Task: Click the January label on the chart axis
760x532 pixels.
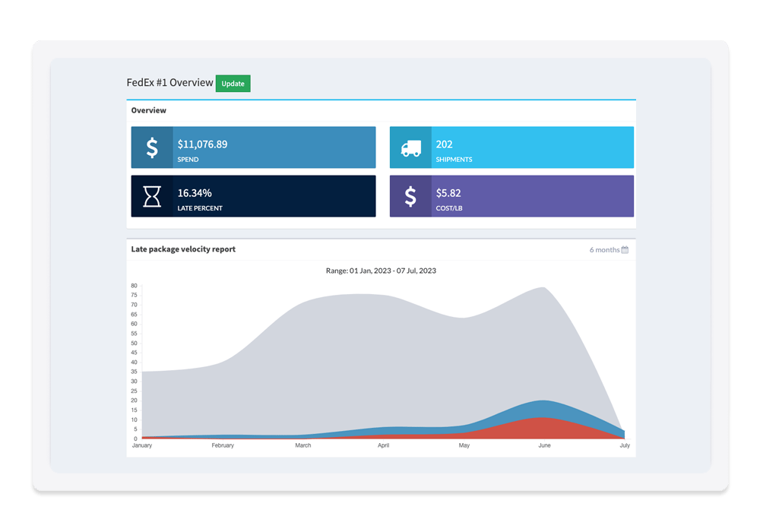Action: pyautogui.click(x=142, y=445)
